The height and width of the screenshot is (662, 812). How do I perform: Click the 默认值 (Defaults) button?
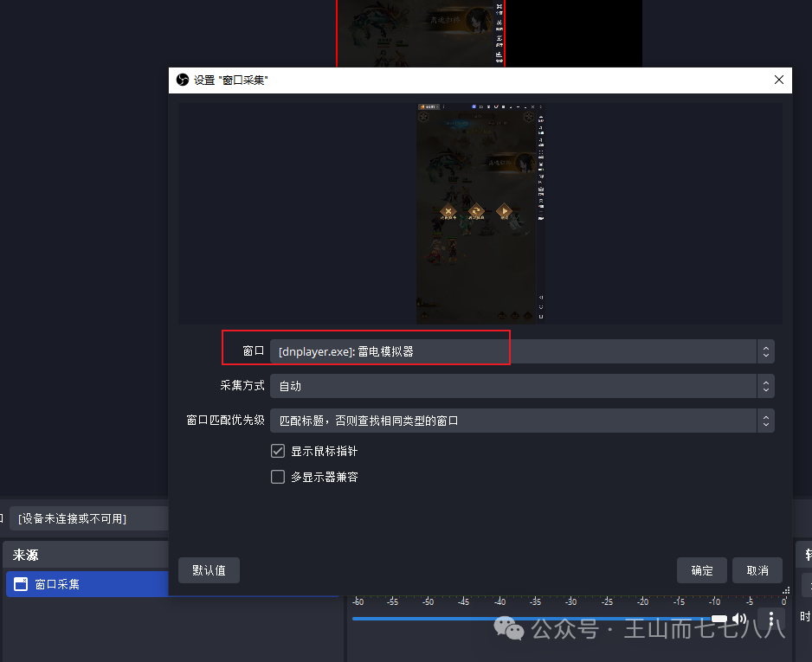209,570
